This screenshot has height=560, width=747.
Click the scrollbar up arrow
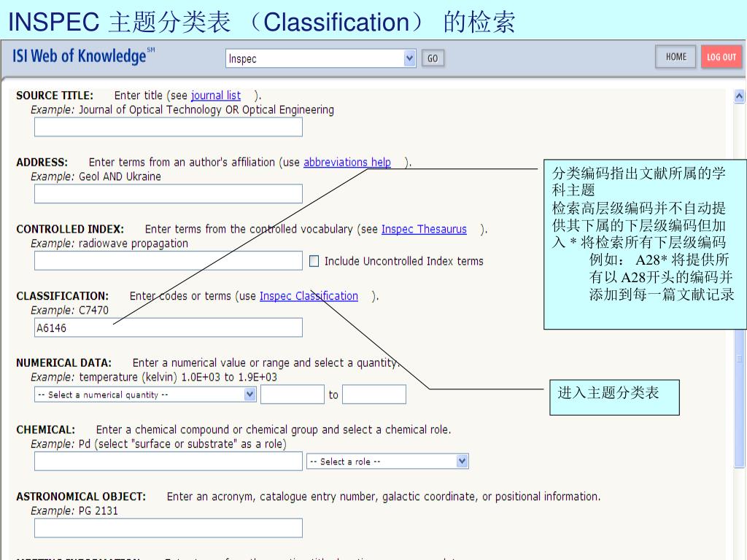(x=739, y=96)
